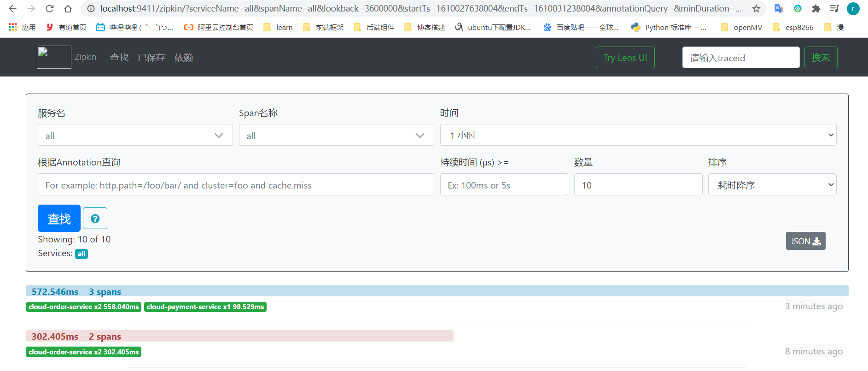
Task: Open the 博客搭建 bookmark folder
Action: click(425, 27)
